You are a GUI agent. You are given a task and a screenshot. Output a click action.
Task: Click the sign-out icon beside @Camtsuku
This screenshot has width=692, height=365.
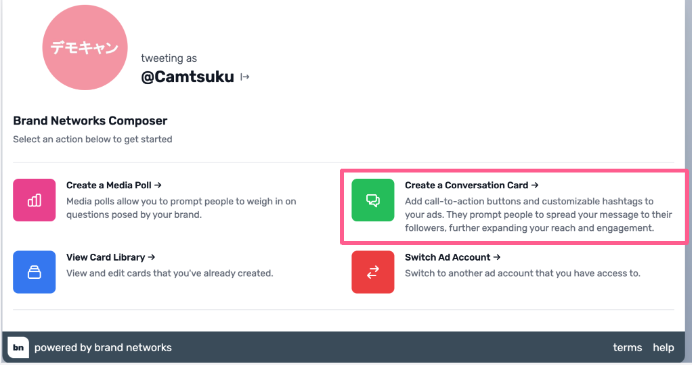pyautogui.click(x=244, y=77)
